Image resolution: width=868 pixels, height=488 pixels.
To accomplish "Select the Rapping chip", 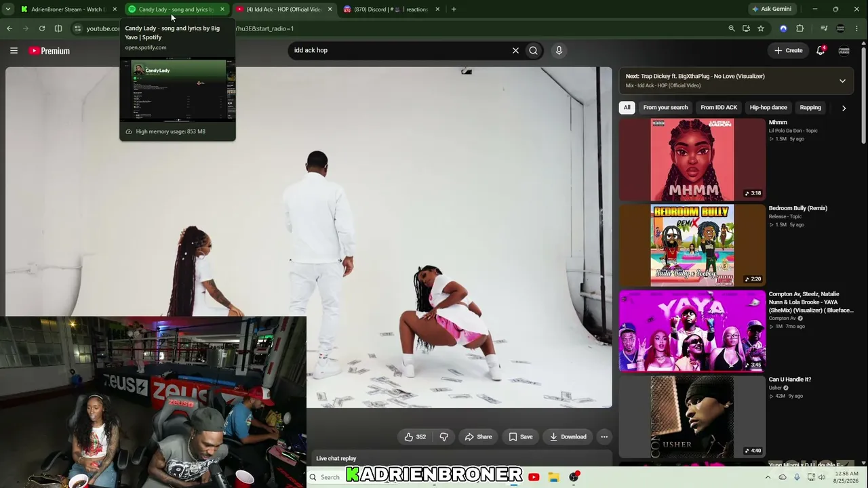I will coord(810,107).
